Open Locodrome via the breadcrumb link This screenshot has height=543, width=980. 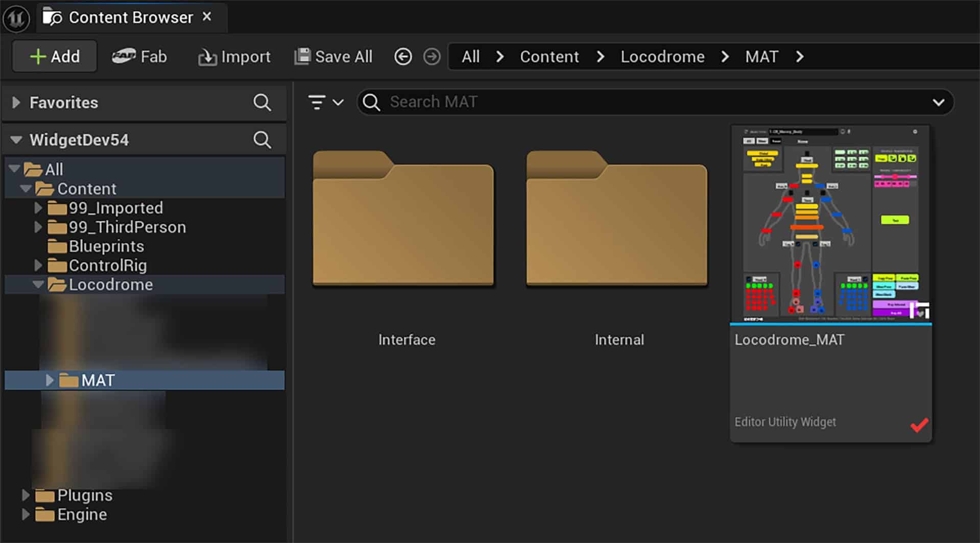pyautogui.click(x=662, y=57)
